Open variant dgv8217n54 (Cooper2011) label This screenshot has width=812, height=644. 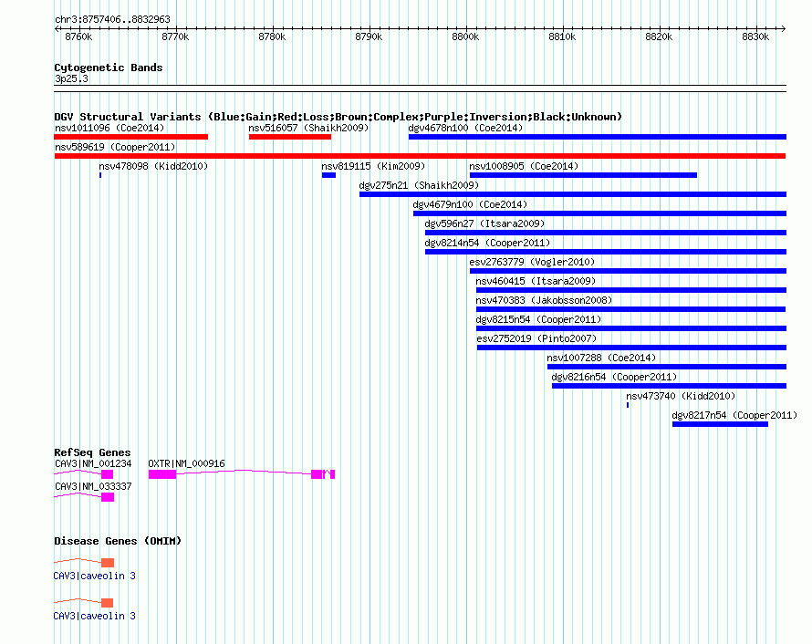point(734,415)
